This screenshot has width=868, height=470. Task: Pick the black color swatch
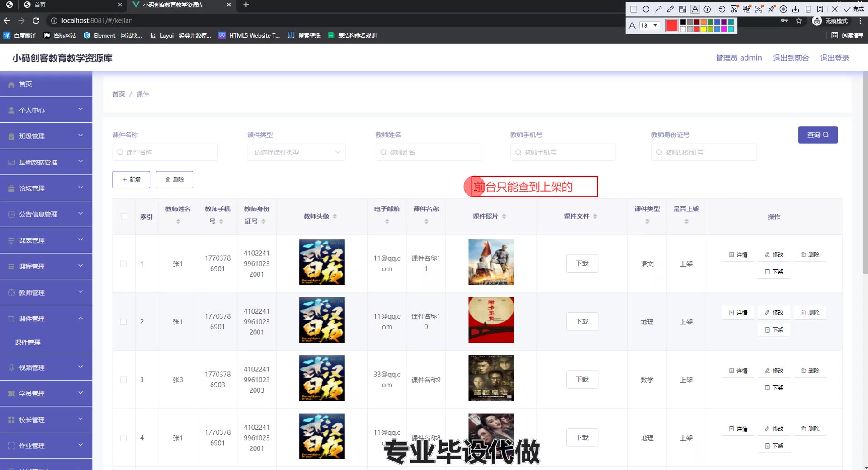pyautogui.click(x=683, y=22)
